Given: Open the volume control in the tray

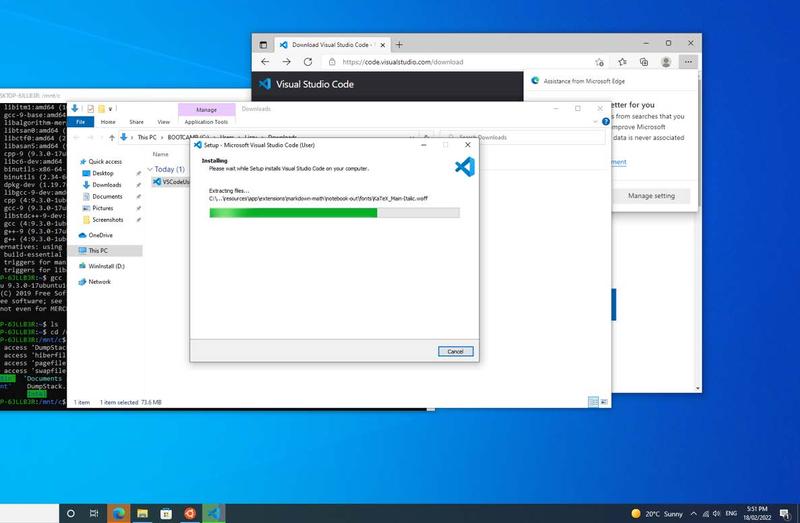Looking at the screenshot, I should click(x=716, y=513).
